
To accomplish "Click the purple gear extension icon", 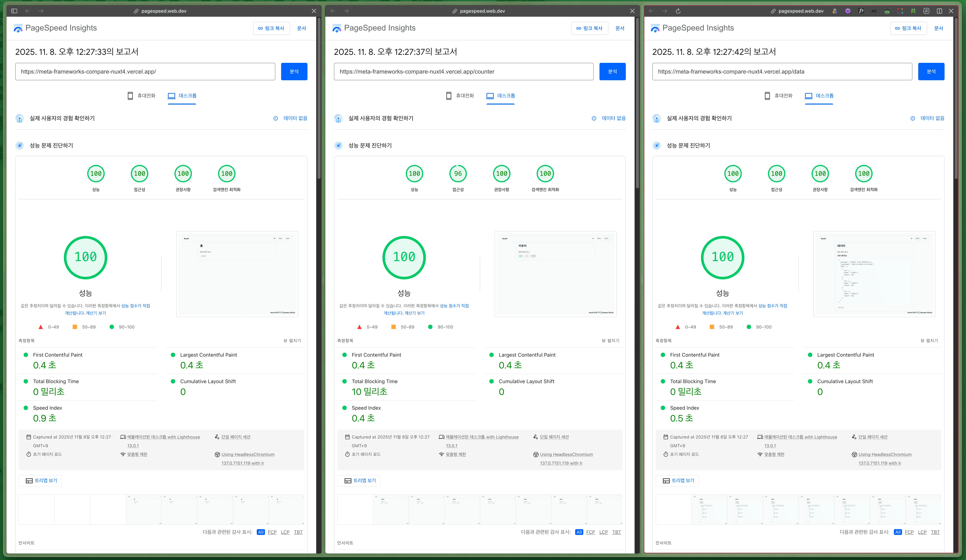I will click(x=848, y=11).
